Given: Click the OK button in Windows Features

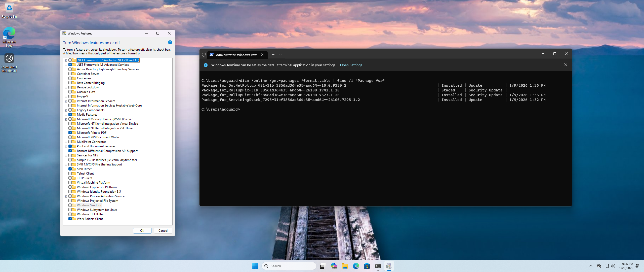Looking at the screenshot, I should 142,231.
